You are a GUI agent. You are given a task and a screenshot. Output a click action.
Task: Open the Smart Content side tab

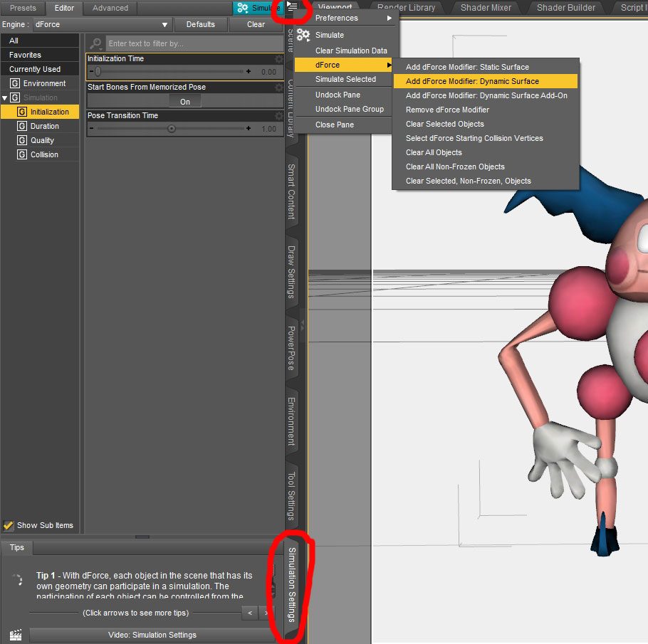click(x=291, y=191)
